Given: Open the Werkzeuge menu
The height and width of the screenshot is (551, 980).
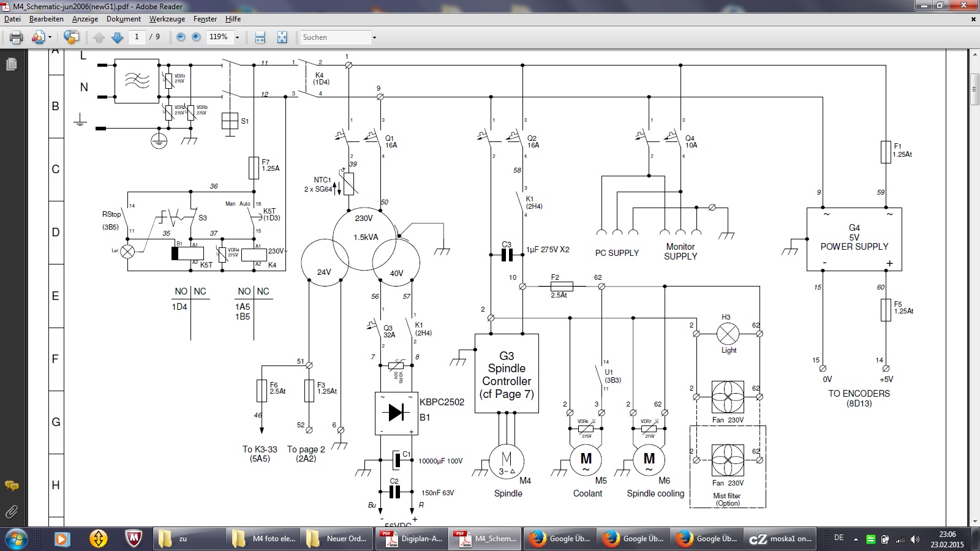Looking at the screenshot, I should pos(167,19).
